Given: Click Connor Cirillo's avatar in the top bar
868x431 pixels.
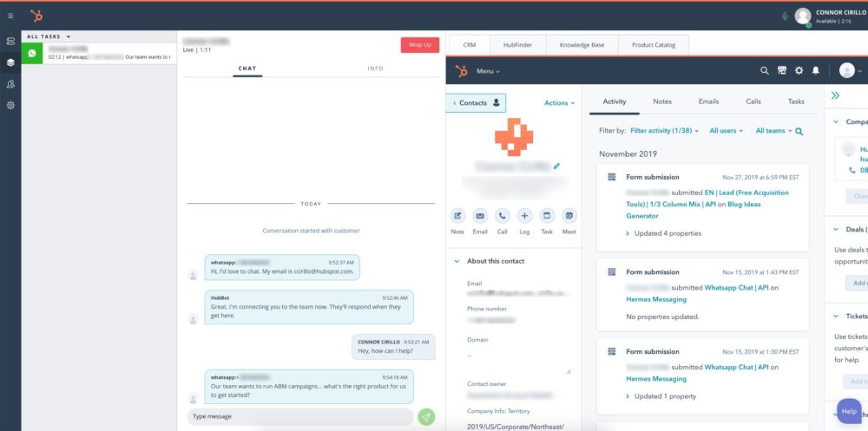Looking at the screenshot, I should (x=803, y=16).
